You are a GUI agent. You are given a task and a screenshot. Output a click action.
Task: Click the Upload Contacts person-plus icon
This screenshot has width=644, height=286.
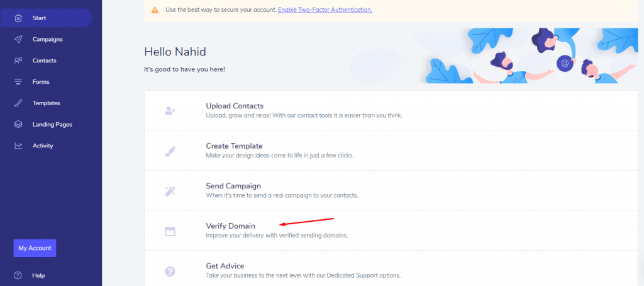[x=170, y=111]
